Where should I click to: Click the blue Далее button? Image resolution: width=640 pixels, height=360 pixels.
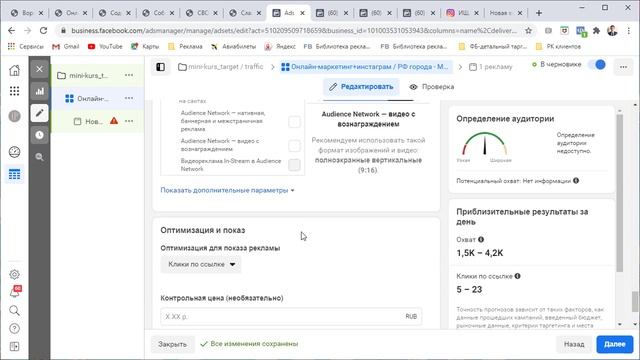click(x=615, y=344)
